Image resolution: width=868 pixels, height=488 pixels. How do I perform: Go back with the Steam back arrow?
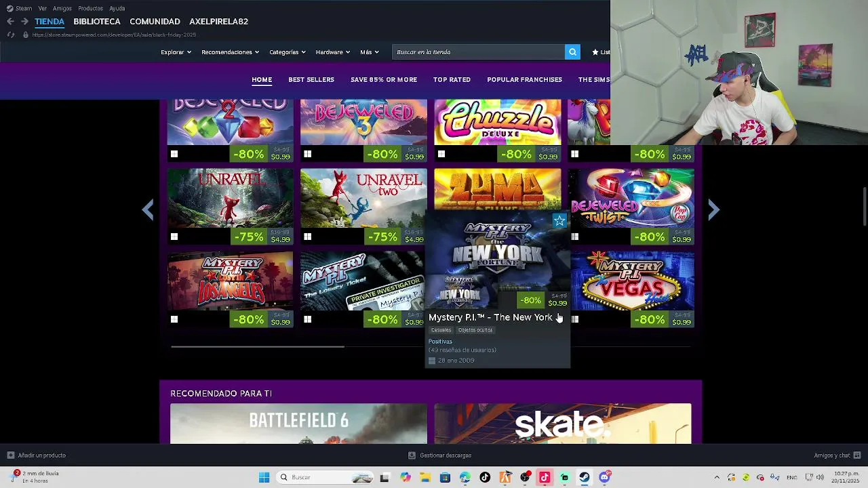click(x=11, y=21)
